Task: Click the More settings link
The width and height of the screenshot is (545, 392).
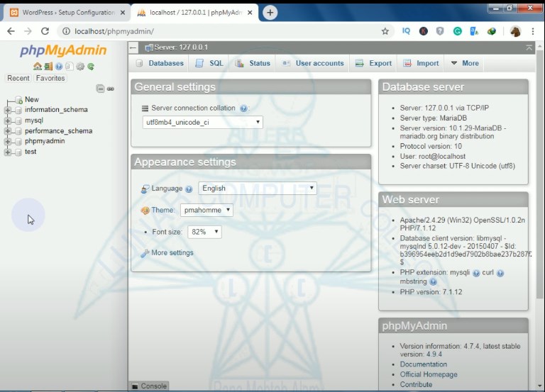Action: (172, 253)
